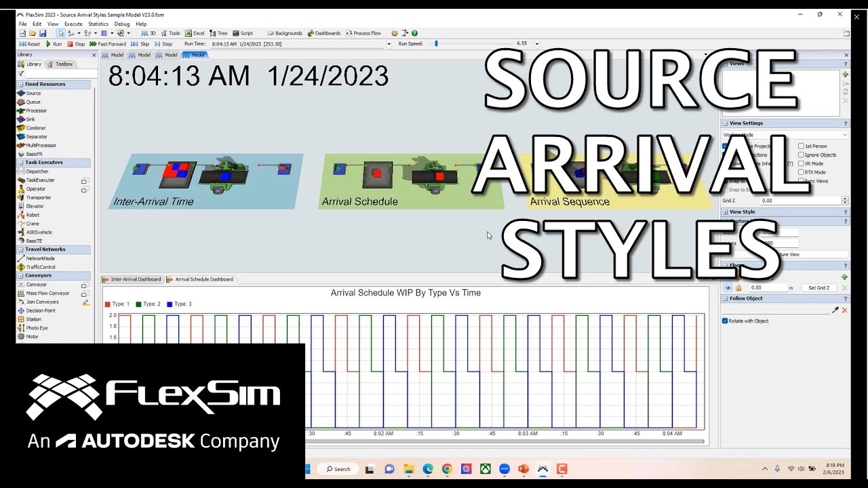868x488 pixels.
Task: Open the Script console
Action: tap(243, 33)
